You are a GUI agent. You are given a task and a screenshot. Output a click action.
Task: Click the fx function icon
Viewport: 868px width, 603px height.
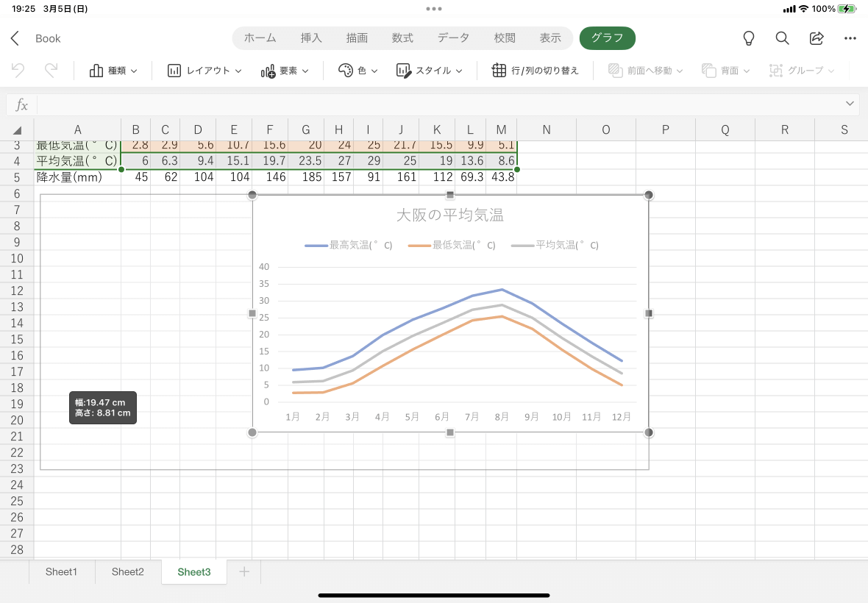click(21, 104)
